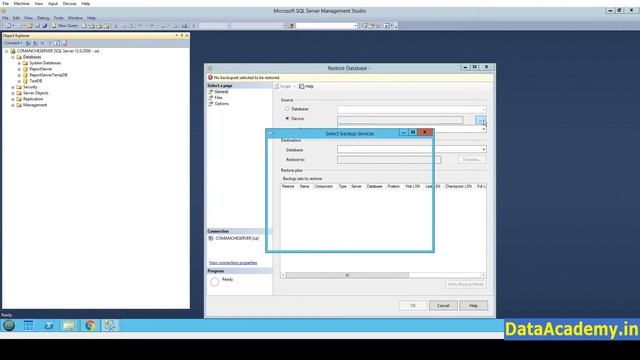Open the Destination Database dropdown
The height and width of the screenshot is (360, 640).
(x=484, y=149)
